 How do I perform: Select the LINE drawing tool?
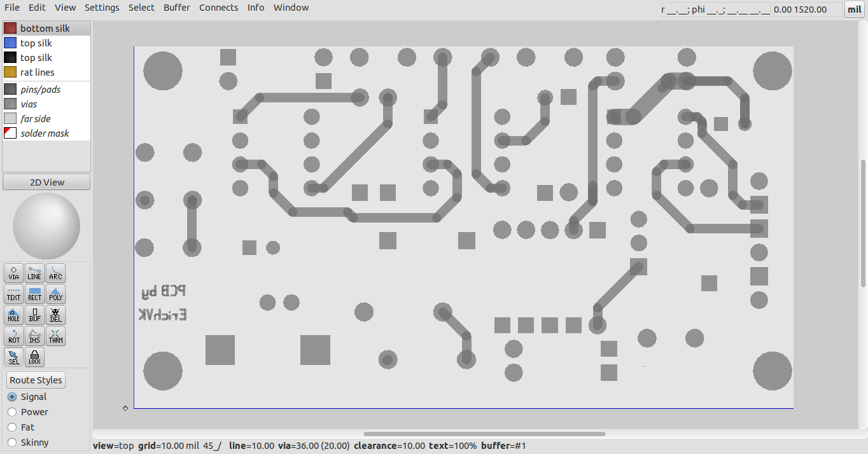[34, 273]
